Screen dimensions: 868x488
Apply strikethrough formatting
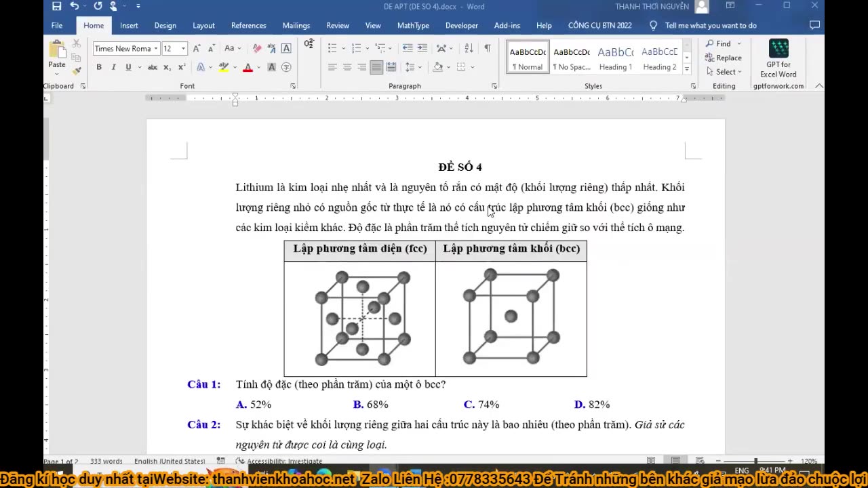(x=153, y=67)
